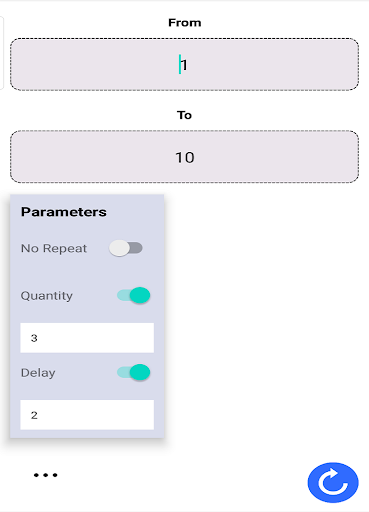
Task: Place cursor after the 1 in From box
Action: pos(189,65)
